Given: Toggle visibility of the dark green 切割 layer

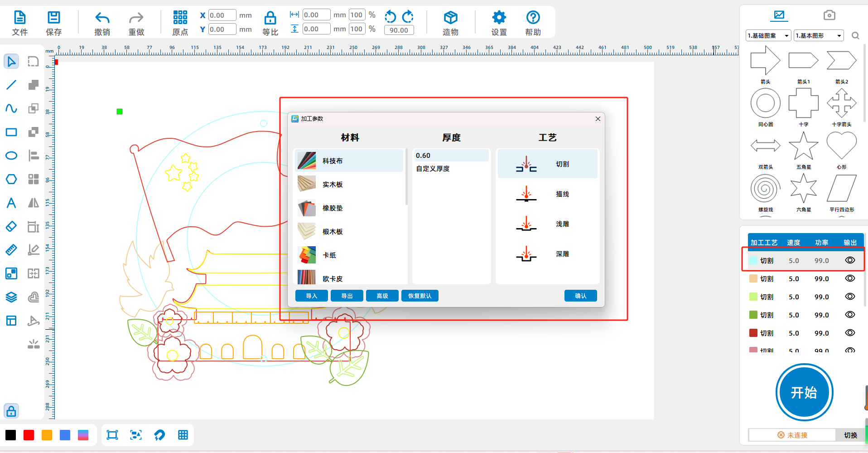Looking at the screenshot, I should [850, 315].
